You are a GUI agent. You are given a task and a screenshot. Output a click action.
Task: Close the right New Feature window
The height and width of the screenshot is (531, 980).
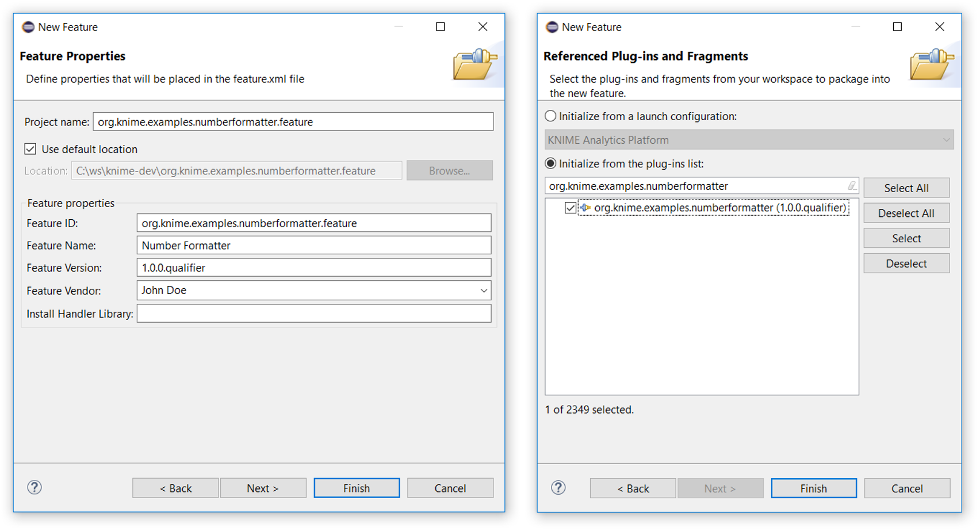click(x=940, y=26)
